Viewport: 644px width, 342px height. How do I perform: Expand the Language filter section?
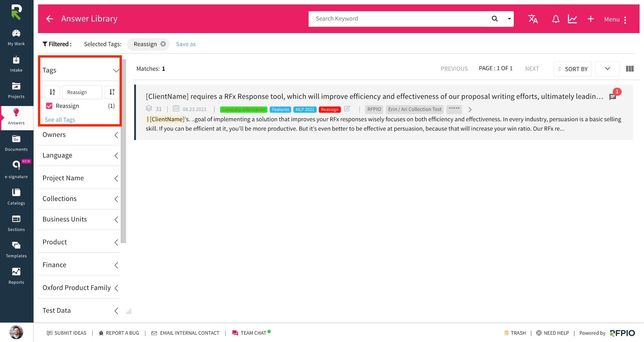pos(116,155)
